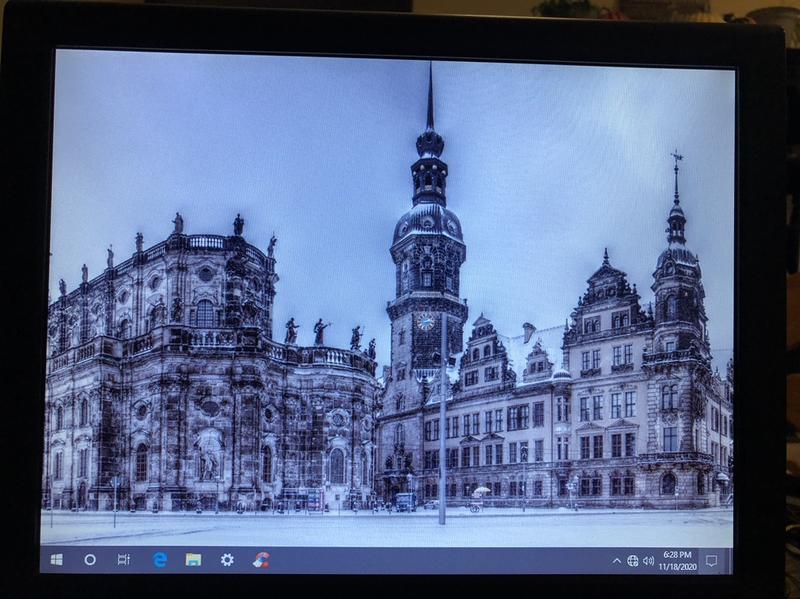Click the Cortana circle icon
The height and width of the screenshot is (599, 800).
90,559
